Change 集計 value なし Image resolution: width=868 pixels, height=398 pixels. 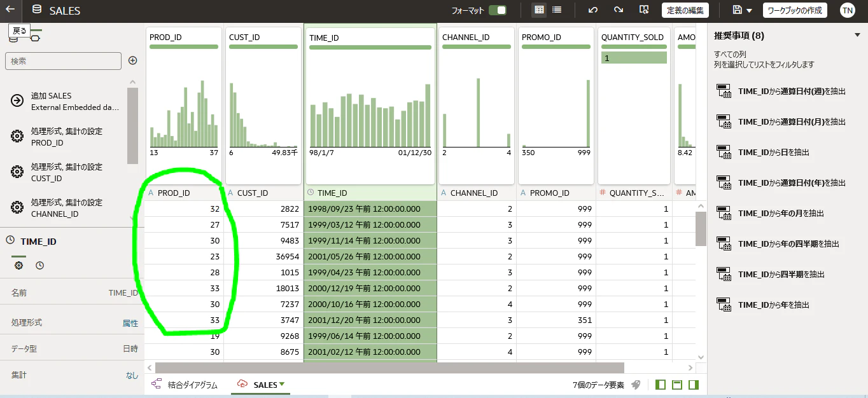tap(132, 375)
